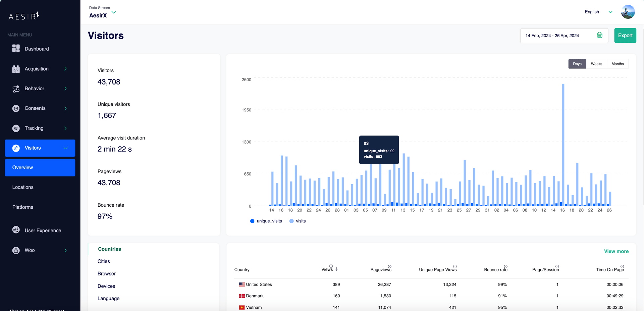Switch to the Cities tab

click(x=104, y=261)
